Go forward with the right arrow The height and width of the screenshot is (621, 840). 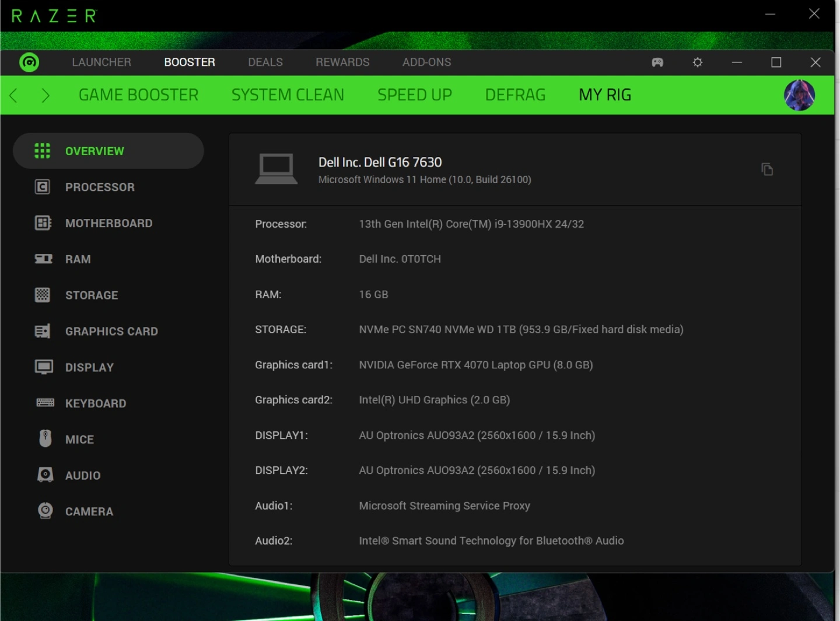(45, 95)
